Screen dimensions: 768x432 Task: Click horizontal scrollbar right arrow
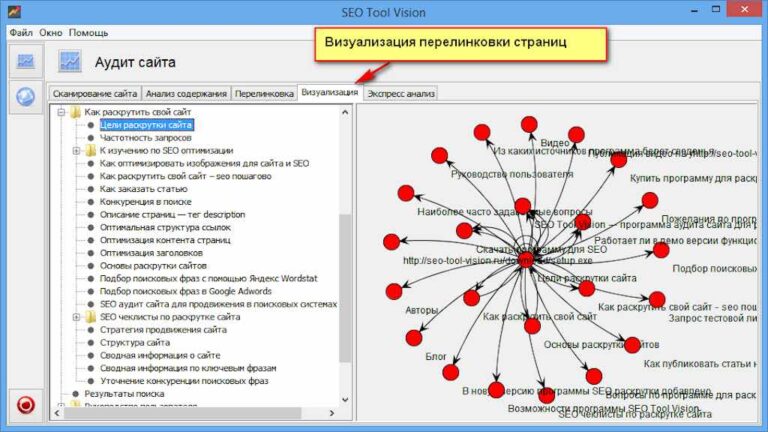pyautogui.click(x=332, y=413)
